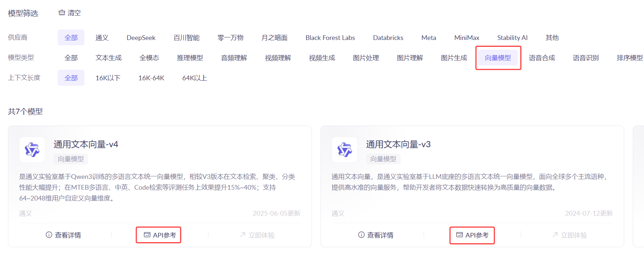Filter supplier by MiniMax

[467, 37]
